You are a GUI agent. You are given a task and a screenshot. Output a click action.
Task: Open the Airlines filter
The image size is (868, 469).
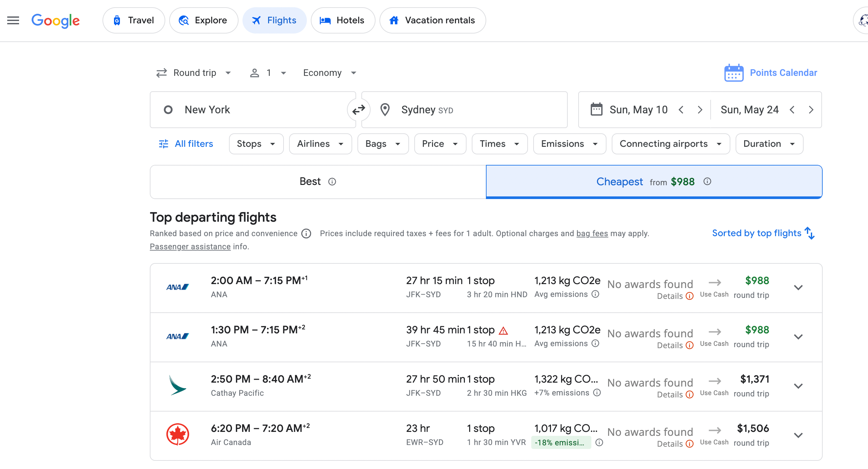[x=320, y=144]
